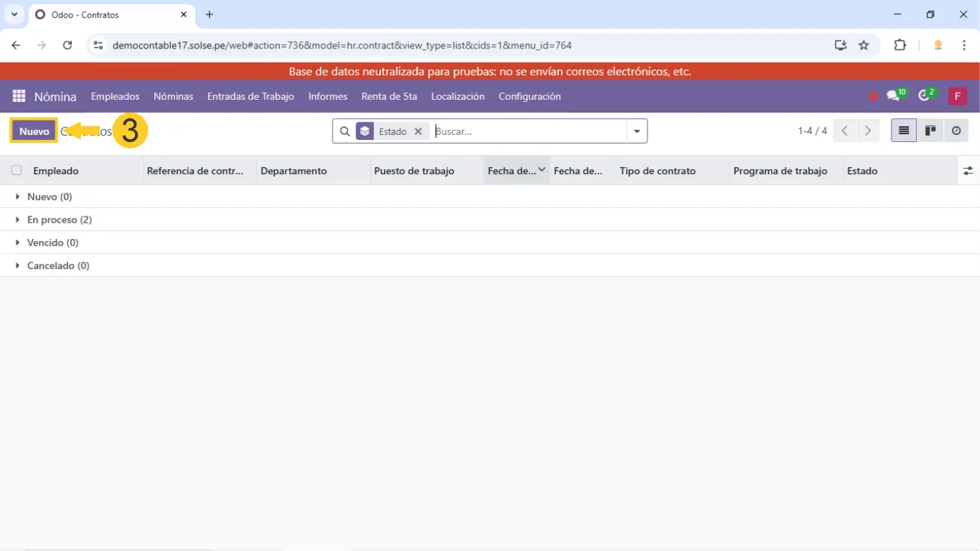The image size is (980, 551).
Task: Click the user avatar F
Action: [x=958, y=96]
